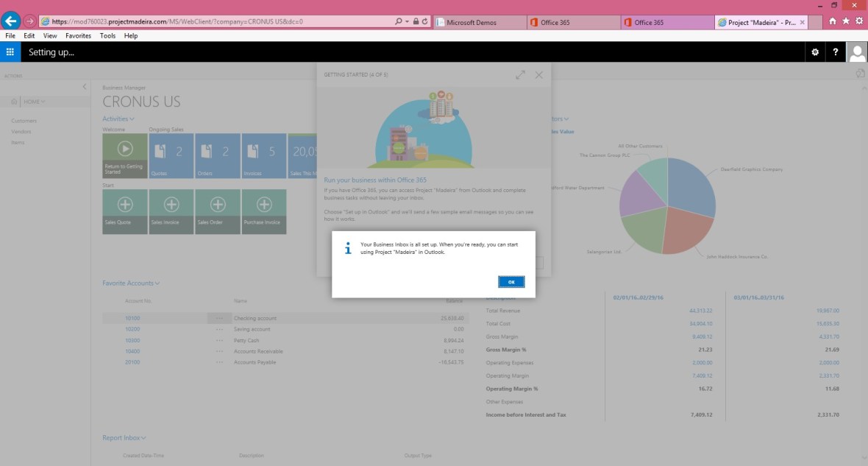Click the Sales Quote plus tile
The height and width of the screenshot is (466, 868).
pyautogui.click(x=125, y=211)
